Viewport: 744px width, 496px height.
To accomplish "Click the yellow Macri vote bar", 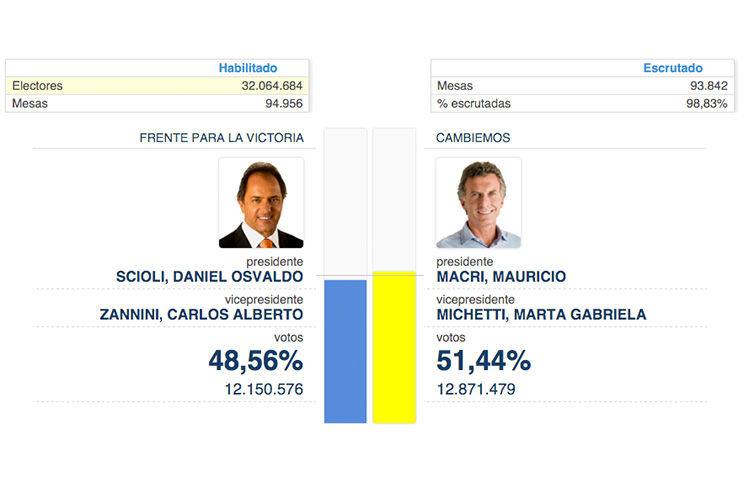I will [x=394, y=347].
